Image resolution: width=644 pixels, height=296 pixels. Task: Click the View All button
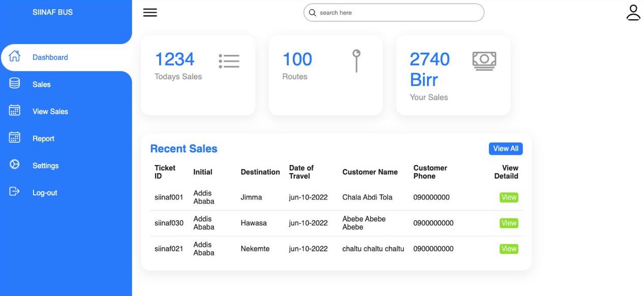pyautogui.click(x=505, y=148)
